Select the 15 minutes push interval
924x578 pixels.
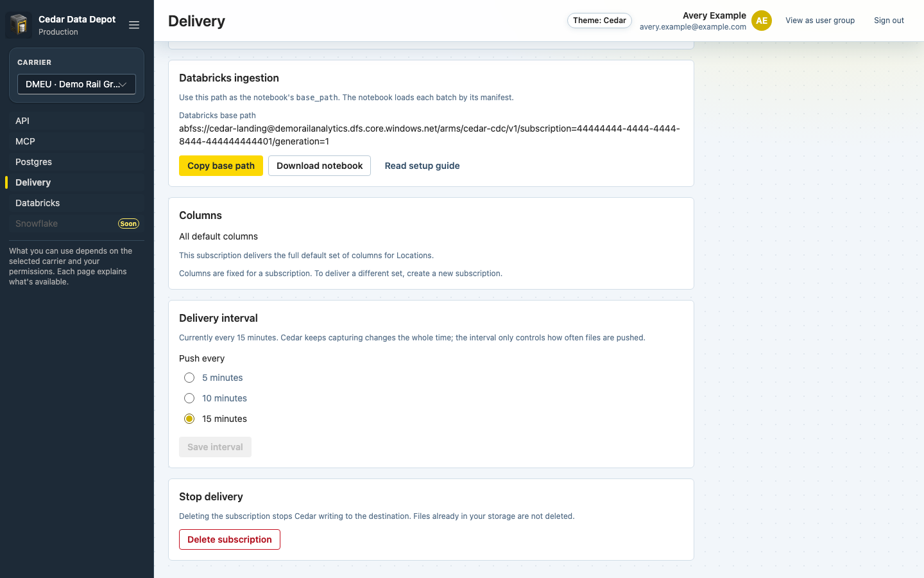click(x=189, y=419)
